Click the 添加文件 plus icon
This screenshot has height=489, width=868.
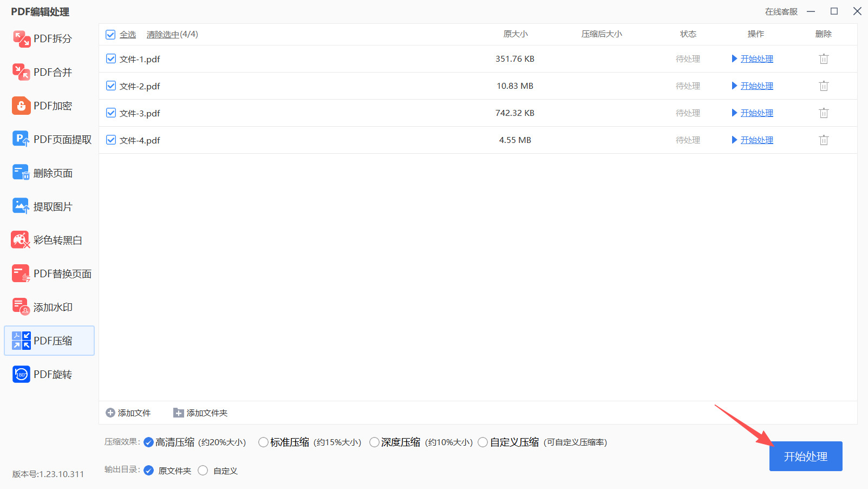(x=110, y=413)
